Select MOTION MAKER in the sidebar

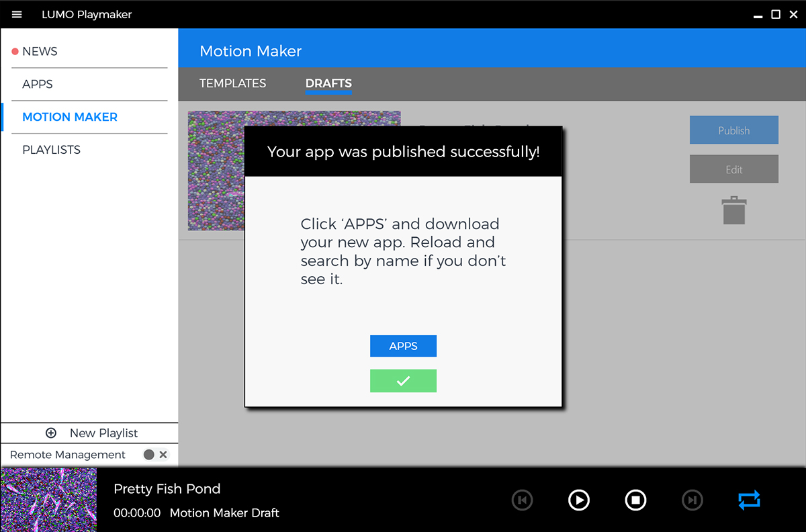70,117
